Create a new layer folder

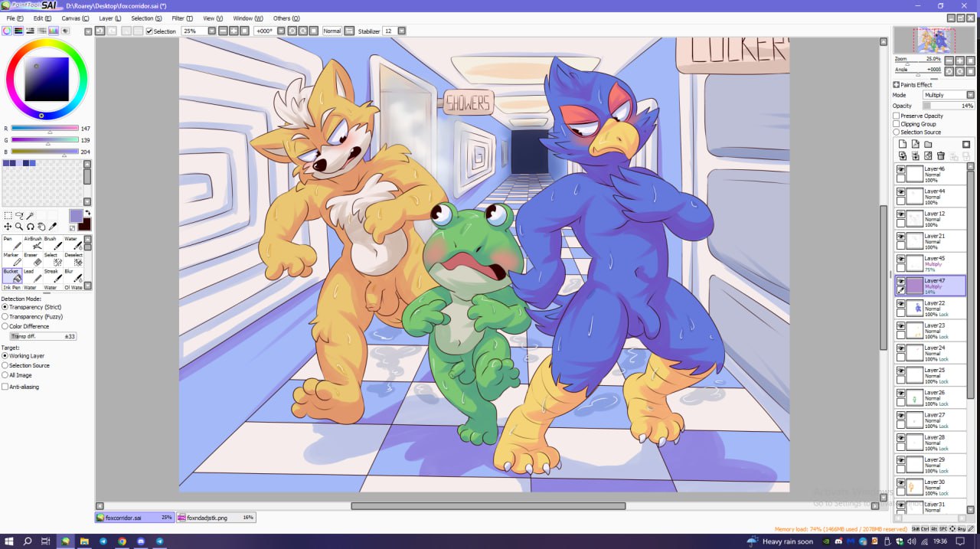tap(928, 144)
